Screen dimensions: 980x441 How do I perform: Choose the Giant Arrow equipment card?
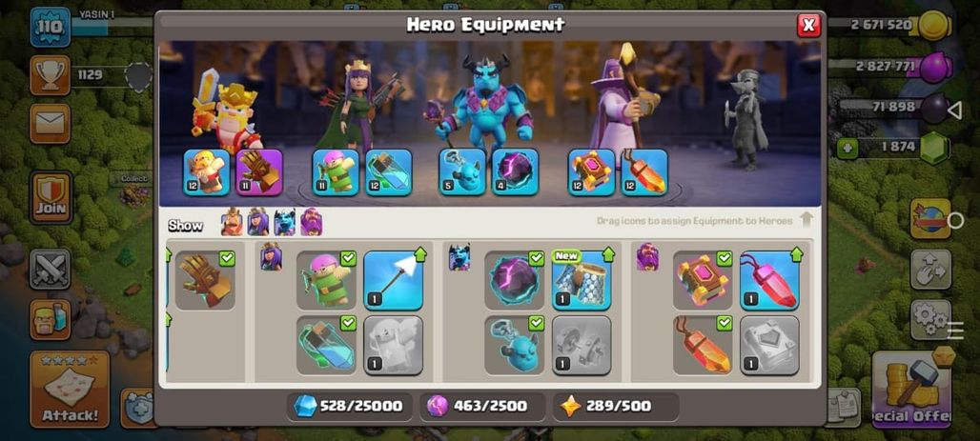click(x=393, y=280)
